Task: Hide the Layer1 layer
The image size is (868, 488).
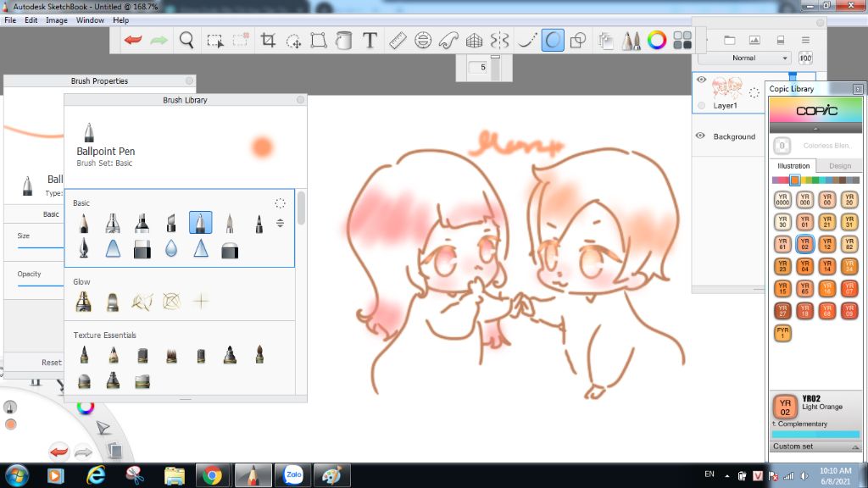Action: pos(701,80)
